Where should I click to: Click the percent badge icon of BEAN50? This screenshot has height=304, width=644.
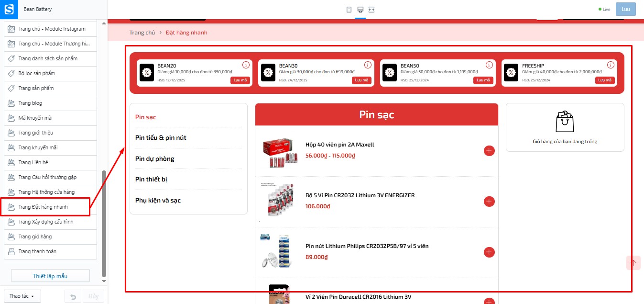(x=390, y=73)
